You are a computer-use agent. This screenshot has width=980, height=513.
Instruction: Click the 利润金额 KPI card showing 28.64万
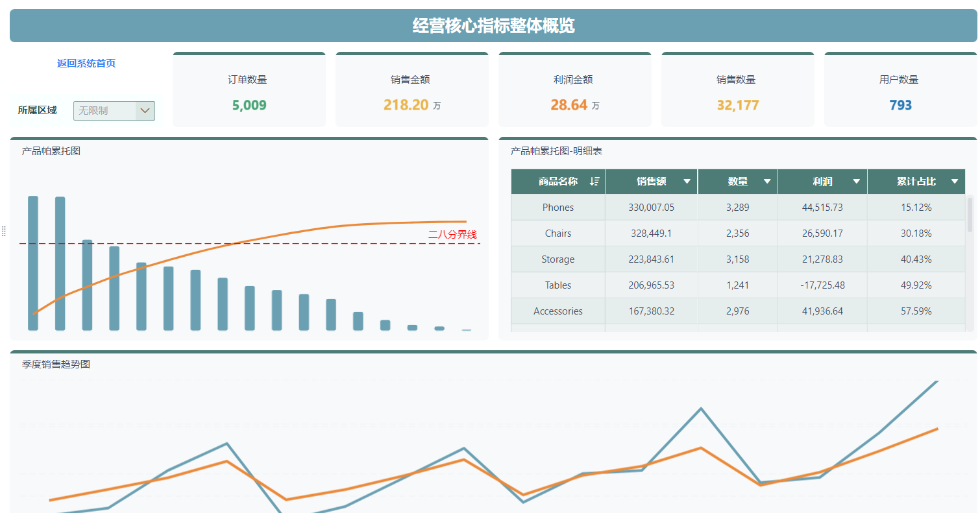point(574,89)
